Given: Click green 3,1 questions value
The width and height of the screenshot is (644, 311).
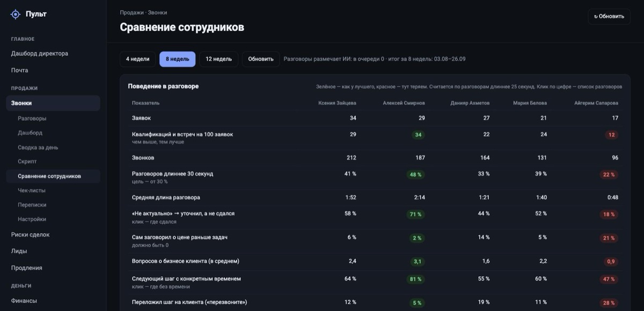Looking at the screenshot, I should pyautogui.click(x=418, y=262).
